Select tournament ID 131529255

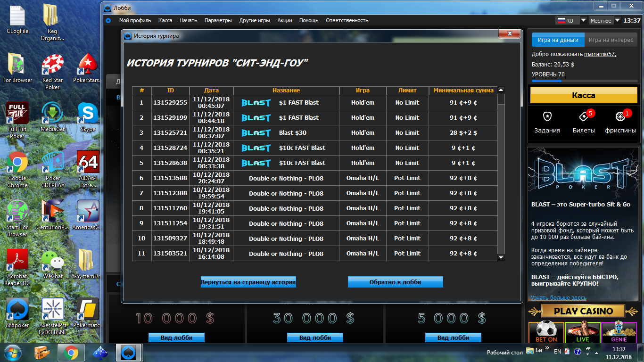pyautogui.click(x=170, y=103)
